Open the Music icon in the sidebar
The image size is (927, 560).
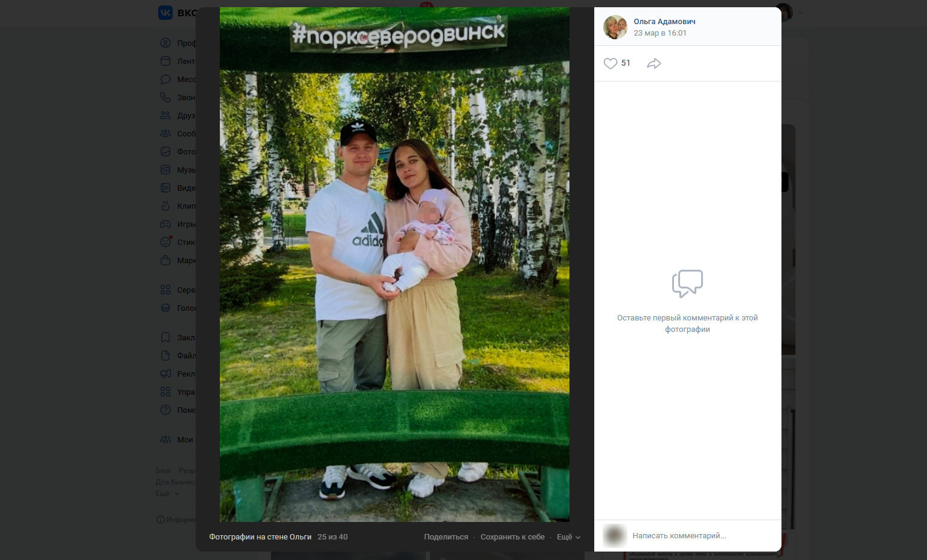[x=165, y=170]
